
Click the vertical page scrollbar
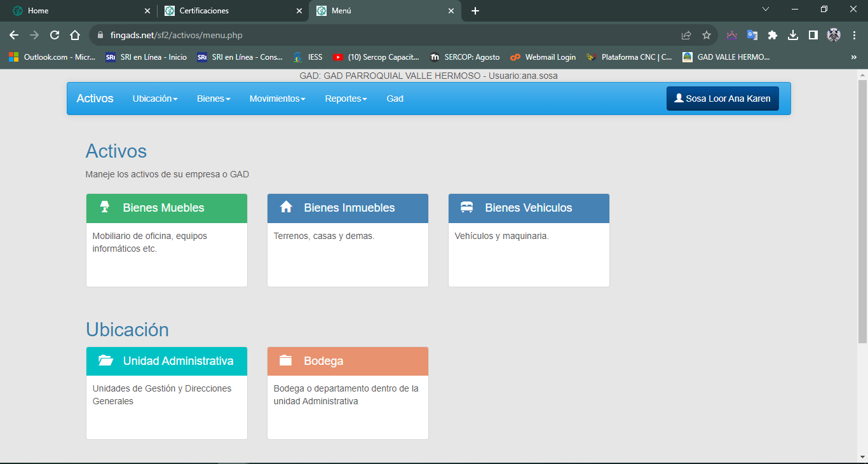point(862,210)
